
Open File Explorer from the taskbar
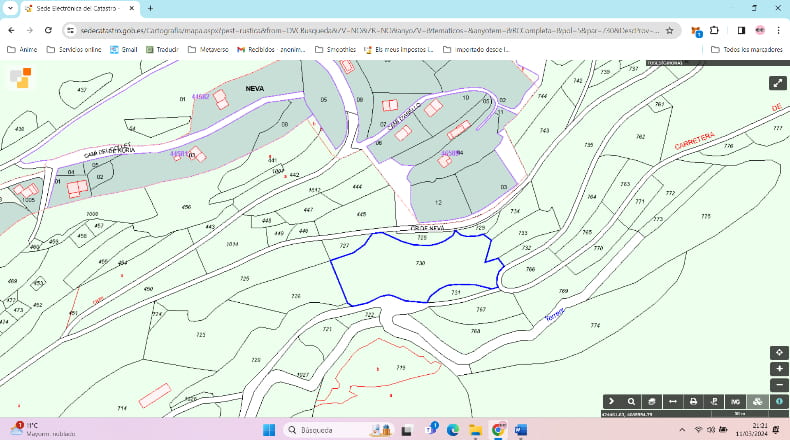coord(475,430)
